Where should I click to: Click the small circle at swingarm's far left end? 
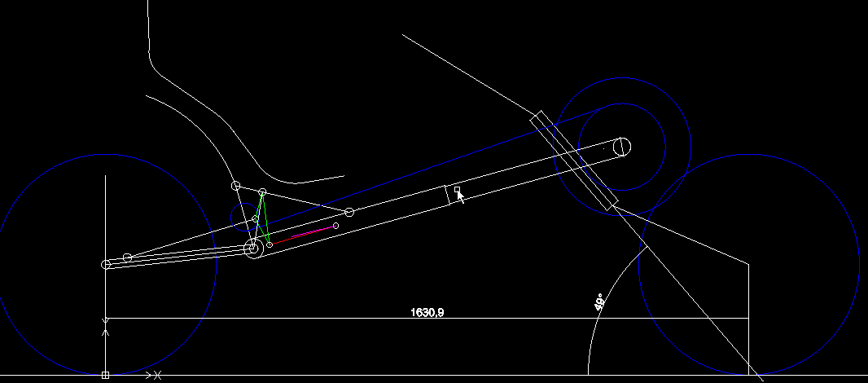coord(105,264)
